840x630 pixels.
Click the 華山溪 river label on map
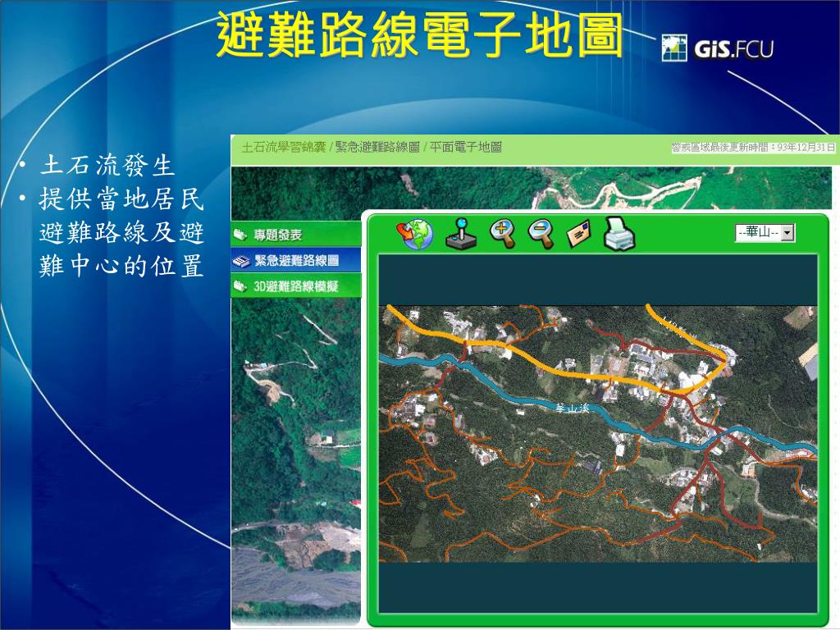click(x=572, y=409)
